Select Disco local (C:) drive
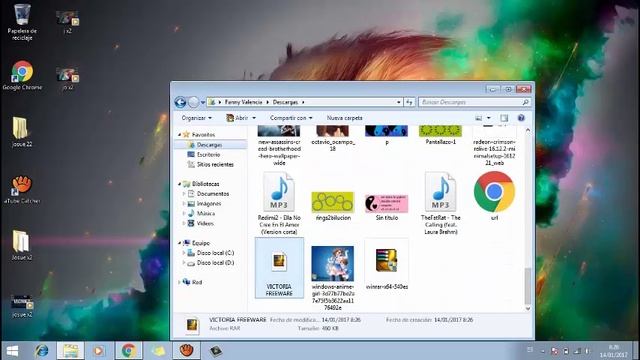Screen dimensions: 640x360 point(215,253)
